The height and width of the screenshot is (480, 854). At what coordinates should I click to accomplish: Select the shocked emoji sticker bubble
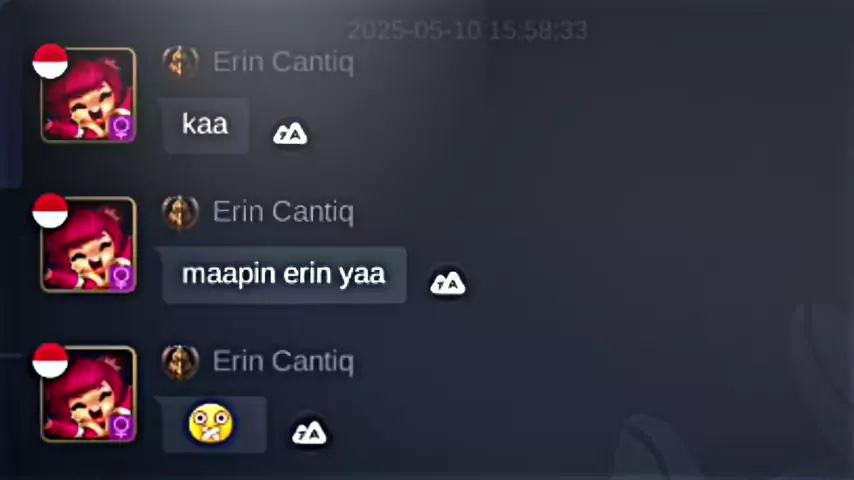point(214,424)
